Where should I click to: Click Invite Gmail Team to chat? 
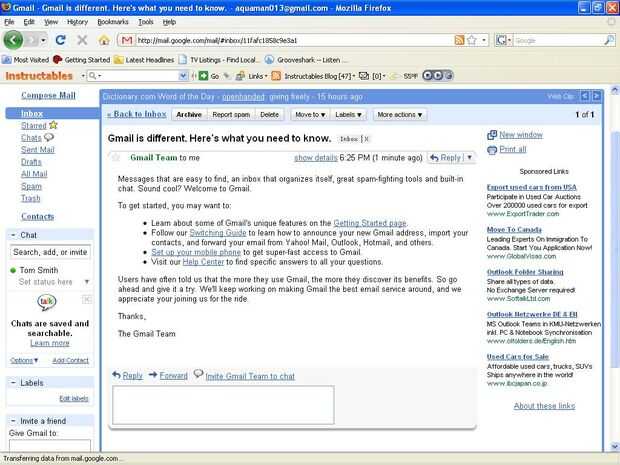[250, 376]
